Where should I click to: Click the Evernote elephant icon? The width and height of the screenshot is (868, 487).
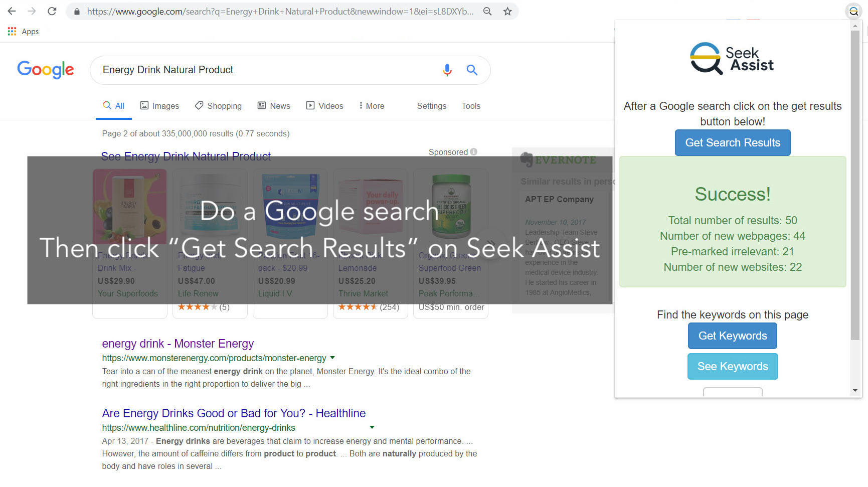[527, 159]
